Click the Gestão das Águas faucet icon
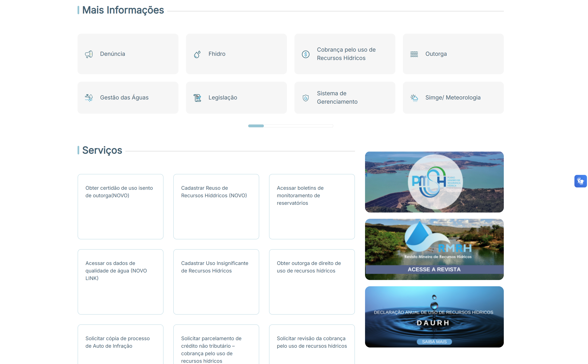 coord(89,98)
